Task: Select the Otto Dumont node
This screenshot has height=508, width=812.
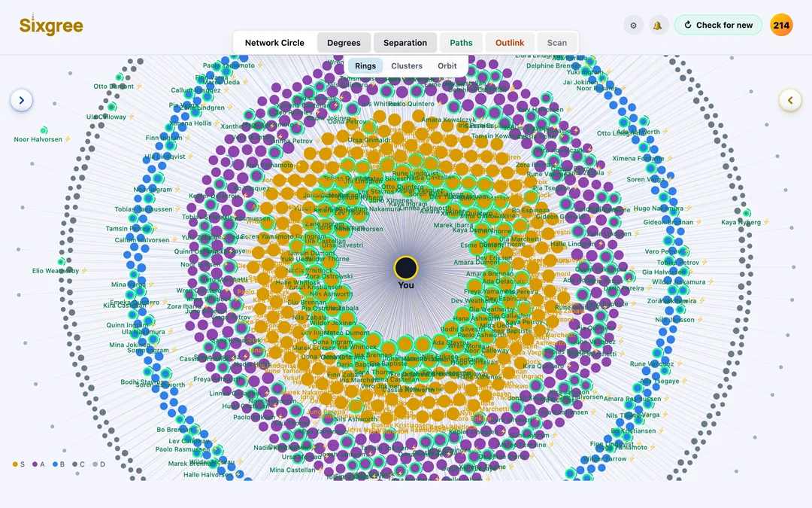Action: (119, 78)
